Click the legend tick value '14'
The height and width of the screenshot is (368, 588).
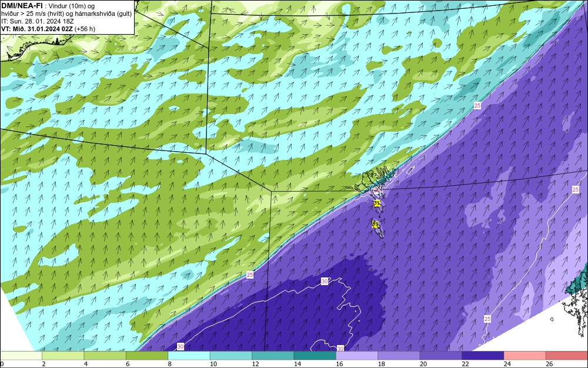(297, 364)
